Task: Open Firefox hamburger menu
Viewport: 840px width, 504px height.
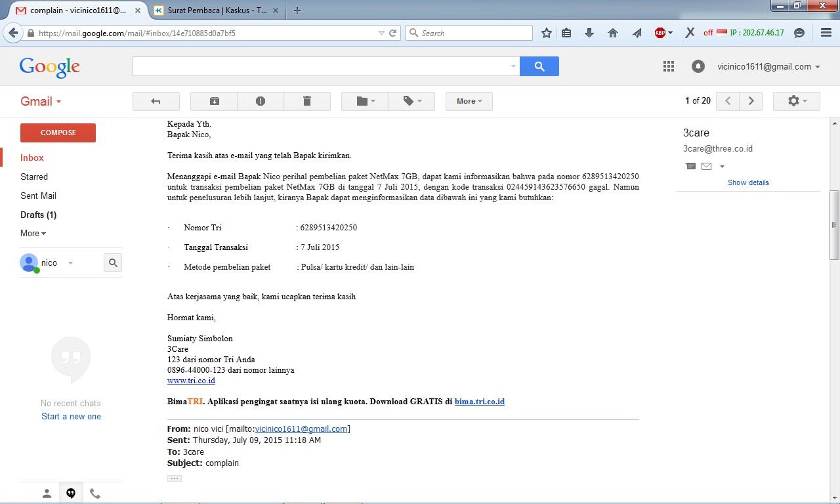Action: (x=826, y=33)
